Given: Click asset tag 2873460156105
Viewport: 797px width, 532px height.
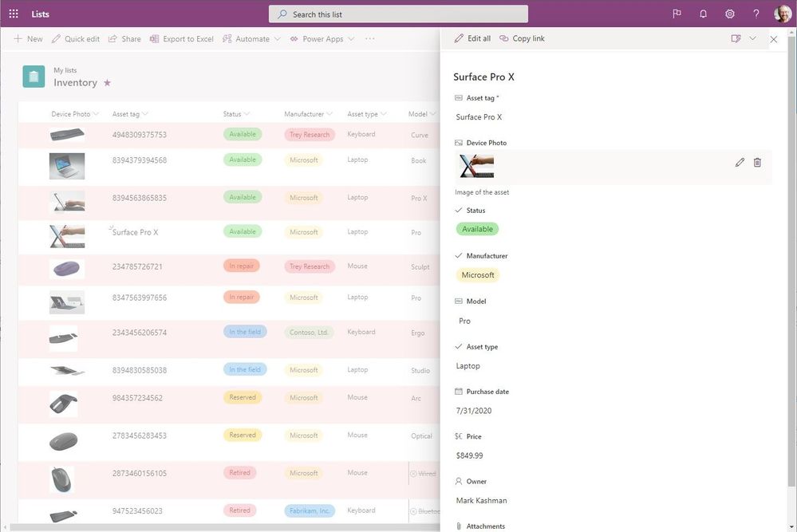Looking at the screenshot, I should click(140, 473).
